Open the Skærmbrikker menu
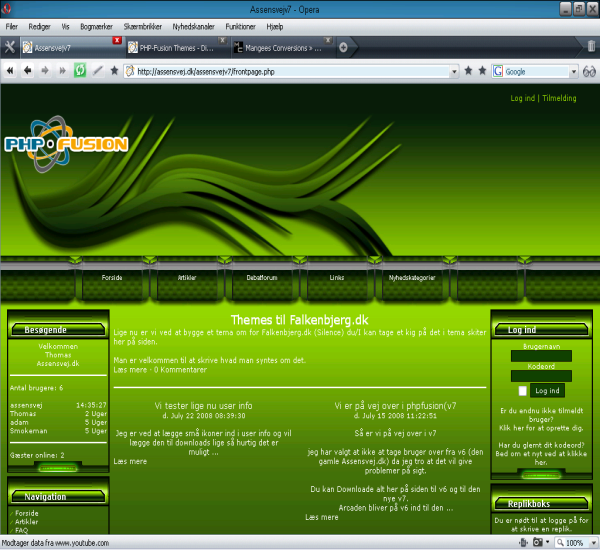The width and height of the screenshot is (600, 550). click(143, 26)
